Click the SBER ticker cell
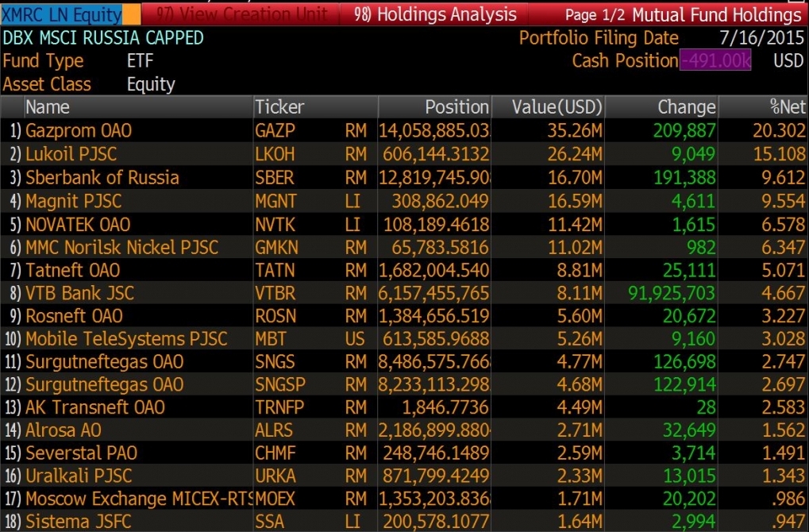The height and width of the screenshot is (532, 809). coord(275,178)
